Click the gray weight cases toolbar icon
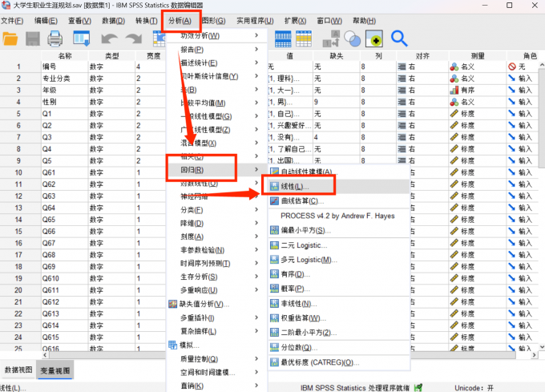 [330, 38]
